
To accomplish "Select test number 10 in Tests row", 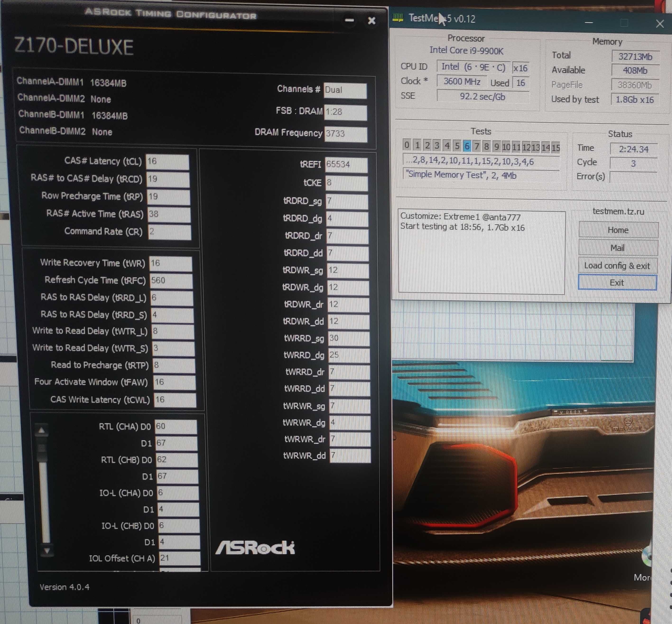I will 506,147.
